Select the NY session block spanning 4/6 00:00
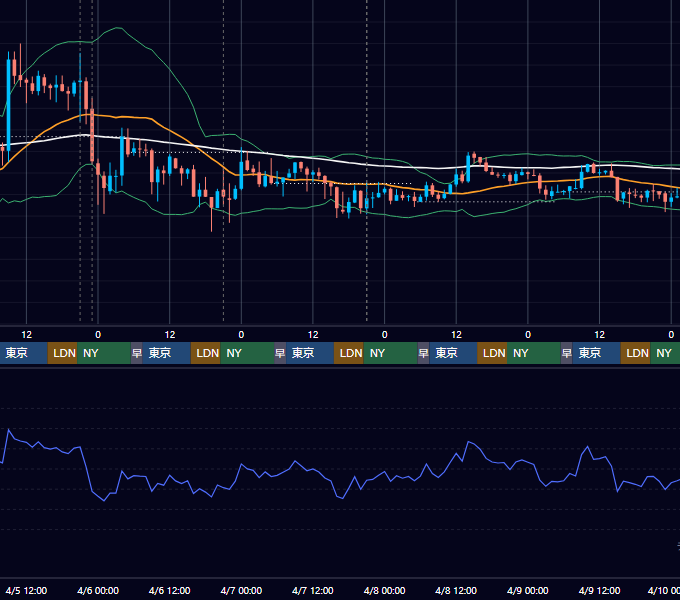Viewport: 680px width, 600px height. pos(104,353)
